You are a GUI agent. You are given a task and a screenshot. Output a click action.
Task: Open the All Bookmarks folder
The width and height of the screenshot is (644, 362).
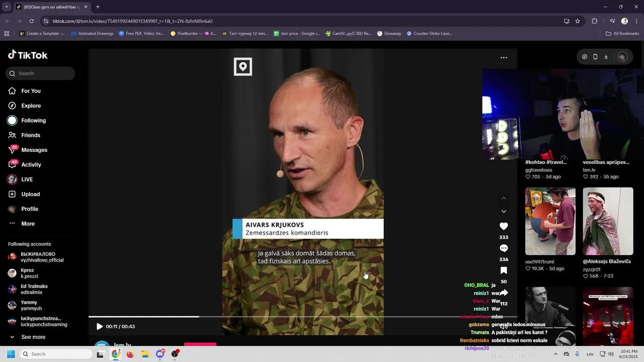coord(622,34)
